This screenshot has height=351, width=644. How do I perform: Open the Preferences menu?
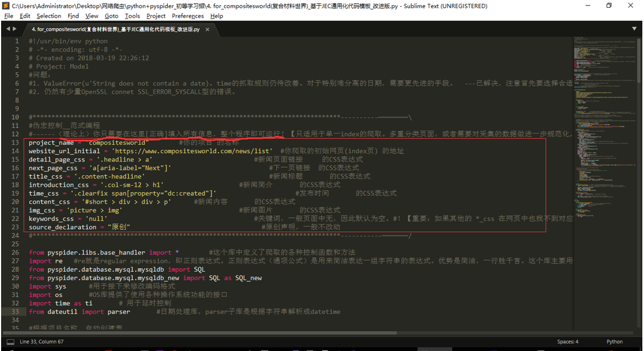188,16
